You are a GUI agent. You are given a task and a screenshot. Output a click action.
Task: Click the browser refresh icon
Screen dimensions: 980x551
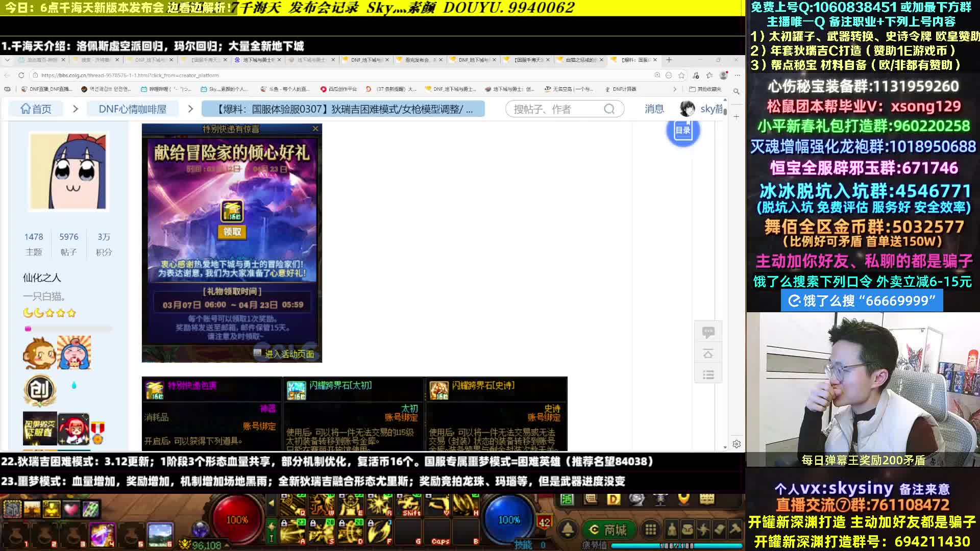coord(21,75)
